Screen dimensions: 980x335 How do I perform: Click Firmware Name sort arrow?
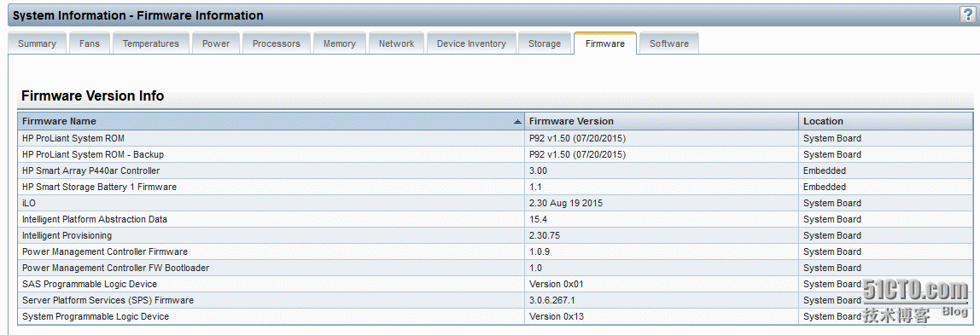coord(517,122)
